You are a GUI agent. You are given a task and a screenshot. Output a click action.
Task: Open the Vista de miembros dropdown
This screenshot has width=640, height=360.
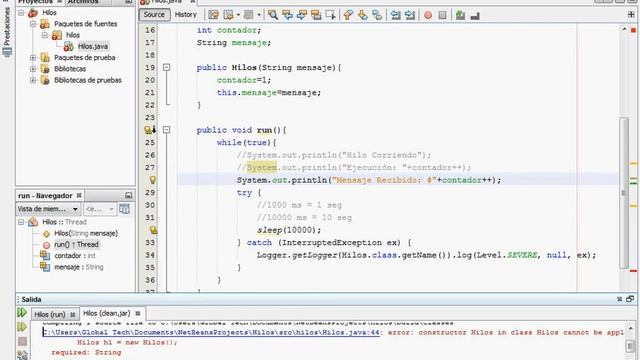48,209
